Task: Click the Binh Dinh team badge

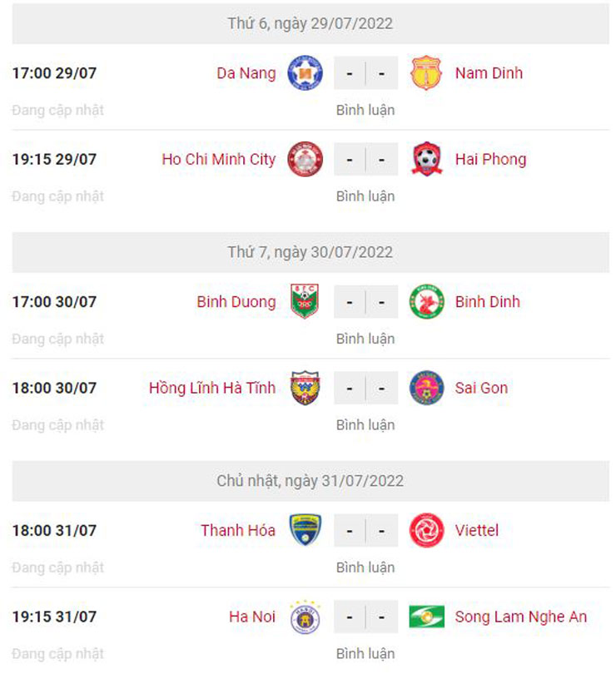Action: 427,302
